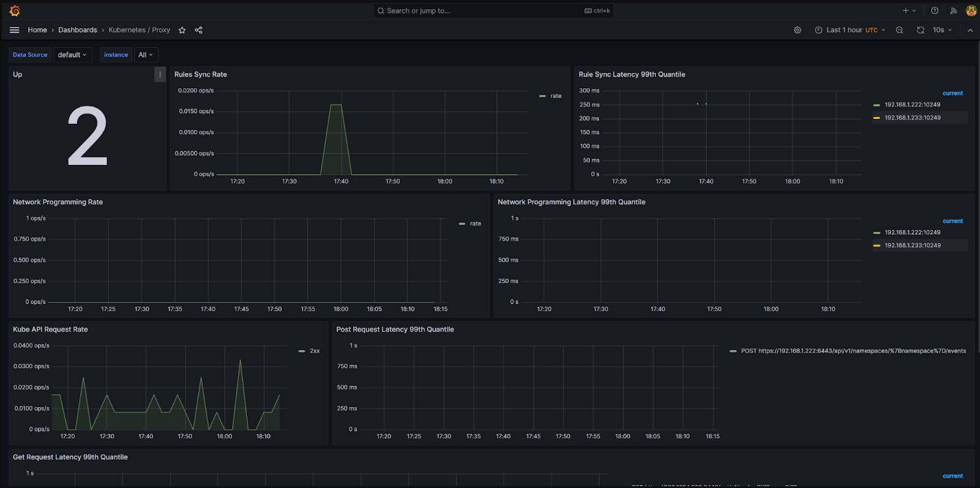Collapse top bar with chevron-up icon
The image size is (980, 488).
(x=970, y=30)
